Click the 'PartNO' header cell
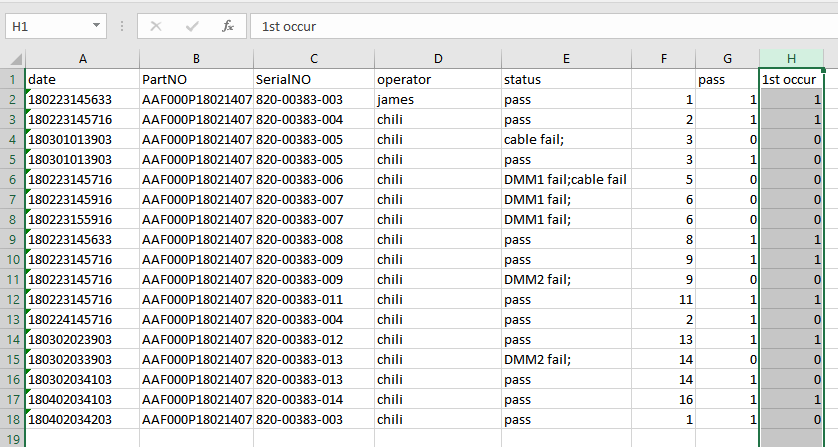 (196, 80)
